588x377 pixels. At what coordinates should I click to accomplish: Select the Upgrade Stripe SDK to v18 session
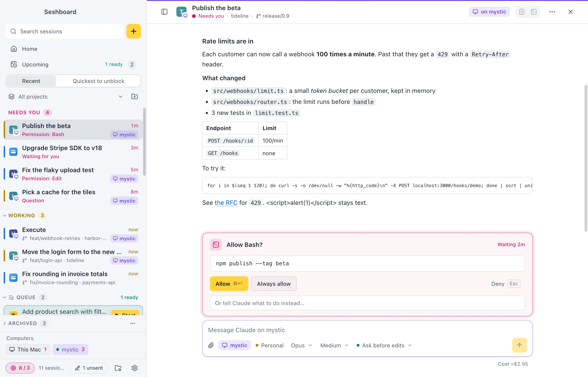point(73,152)
